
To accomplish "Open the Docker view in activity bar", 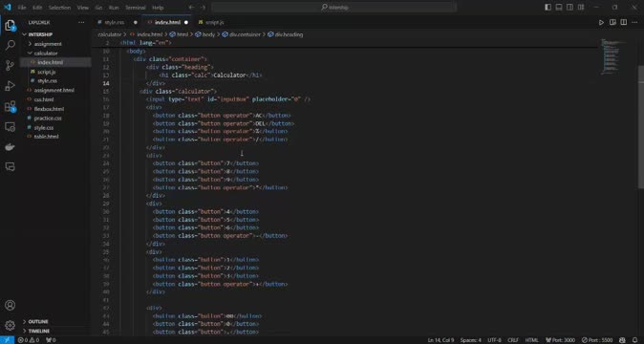I will coord(10,147).
